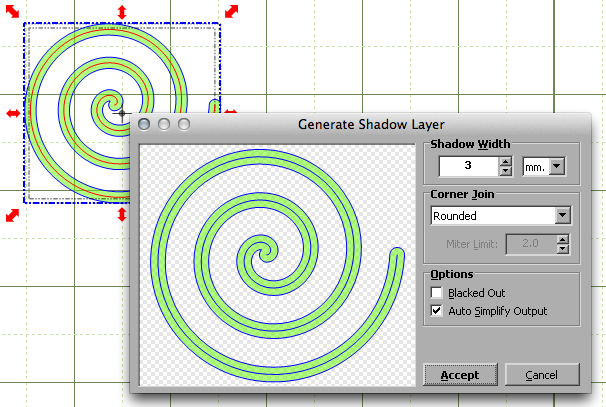Increase Miter Limit with up arrow
606x407 pixels.
point(563,239)
